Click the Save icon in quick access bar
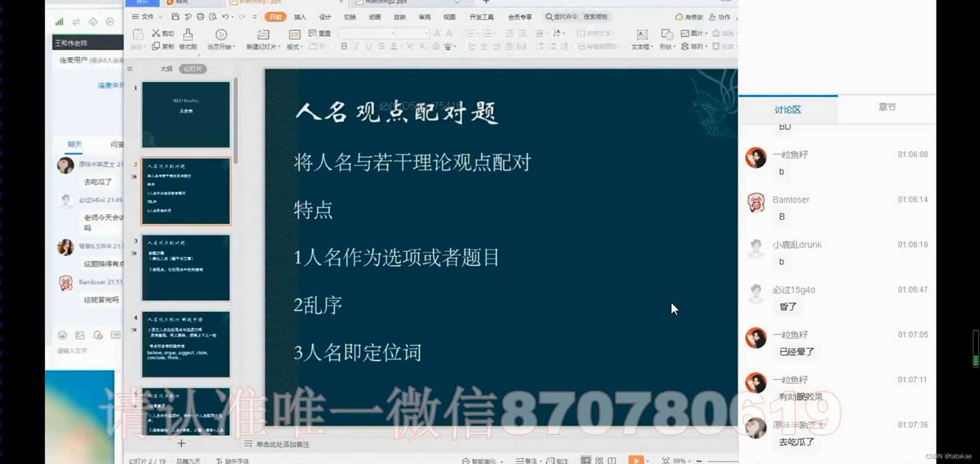980x464 pixels. click(175, 17)
